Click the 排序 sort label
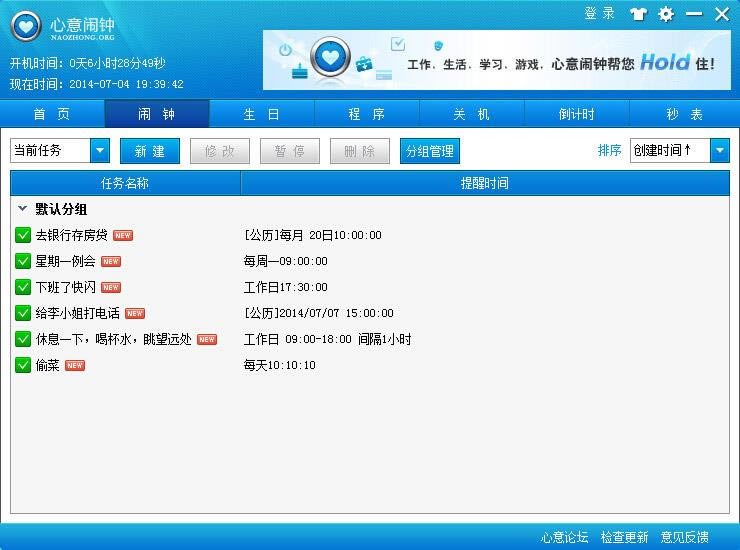740x550 pixels. point(609,151)
